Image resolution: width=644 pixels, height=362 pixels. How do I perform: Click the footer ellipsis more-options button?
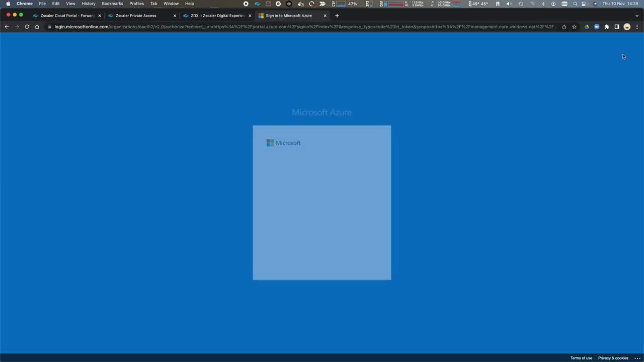pos(637,358)
